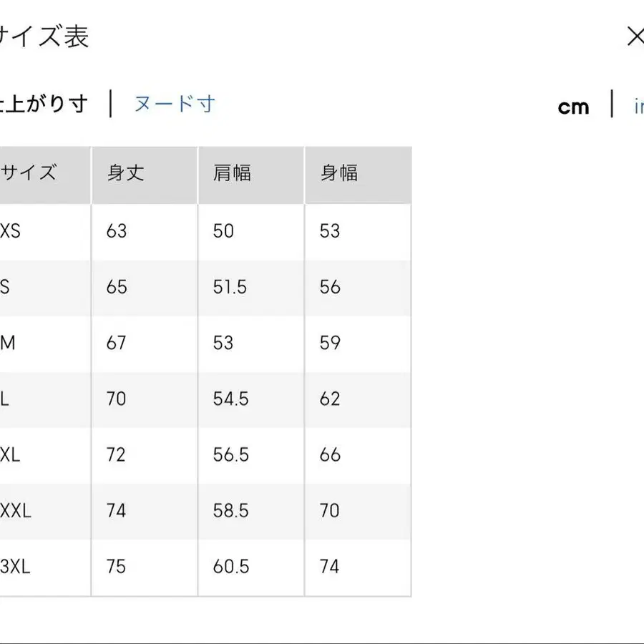Click the 身幅 column header

(340, 172)
